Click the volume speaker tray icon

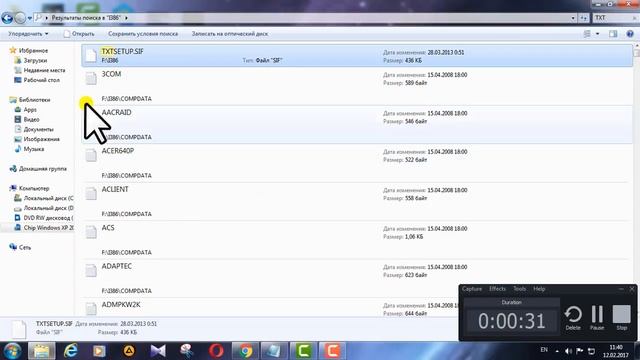click(x=568, y=351)
